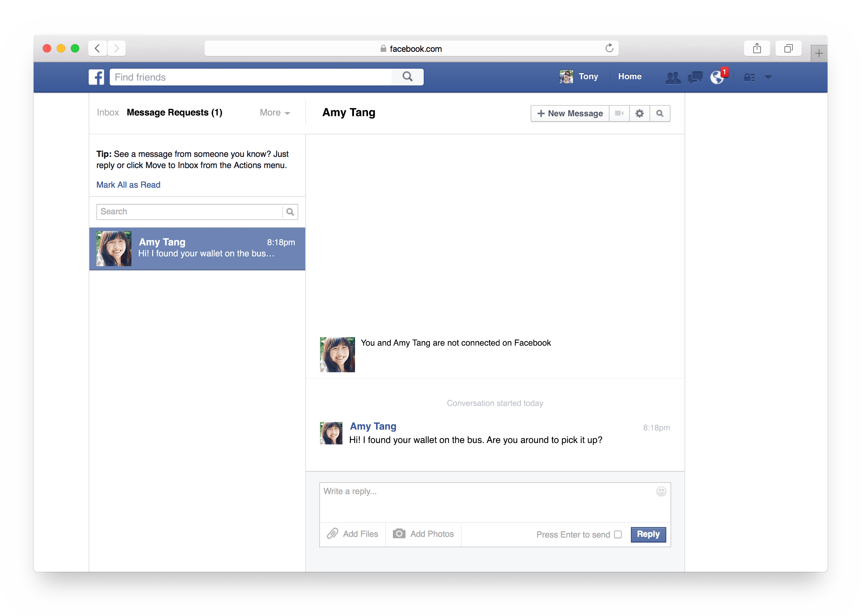This screenshot has height=616, width=865.
Task: Create a conversation with New Message
Action: tap(569, 113)
